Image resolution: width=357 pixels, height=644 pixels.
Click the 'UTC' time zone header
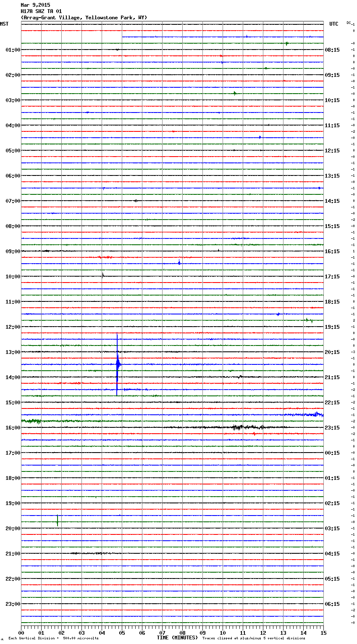point(334,24)
